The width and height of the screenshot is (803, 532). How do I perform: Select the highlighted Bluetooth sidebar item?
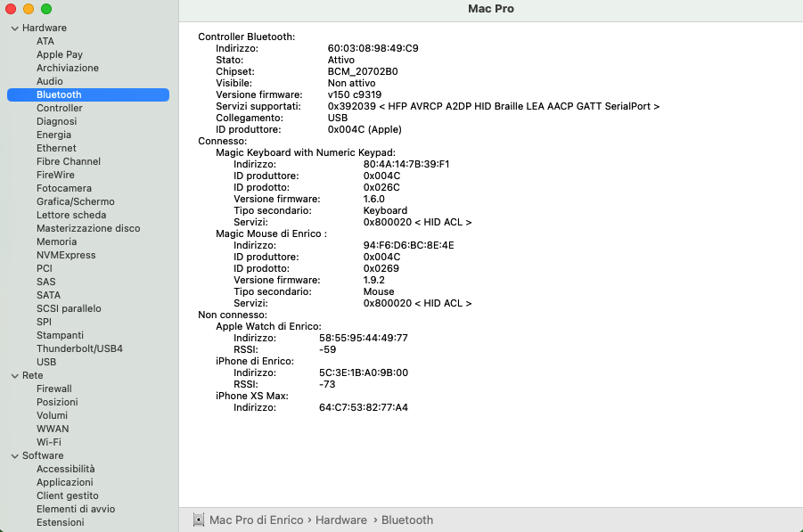tap(88, 94)
